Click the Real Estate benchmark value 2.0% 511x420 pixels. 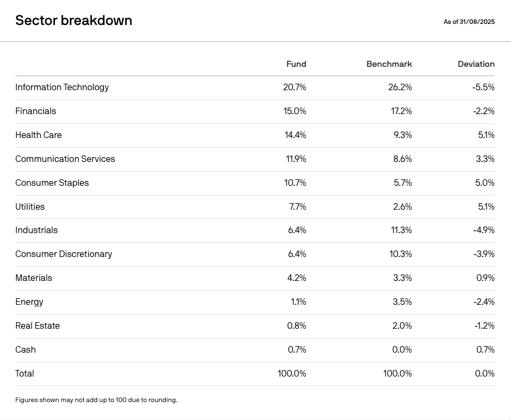pos(402,326)
